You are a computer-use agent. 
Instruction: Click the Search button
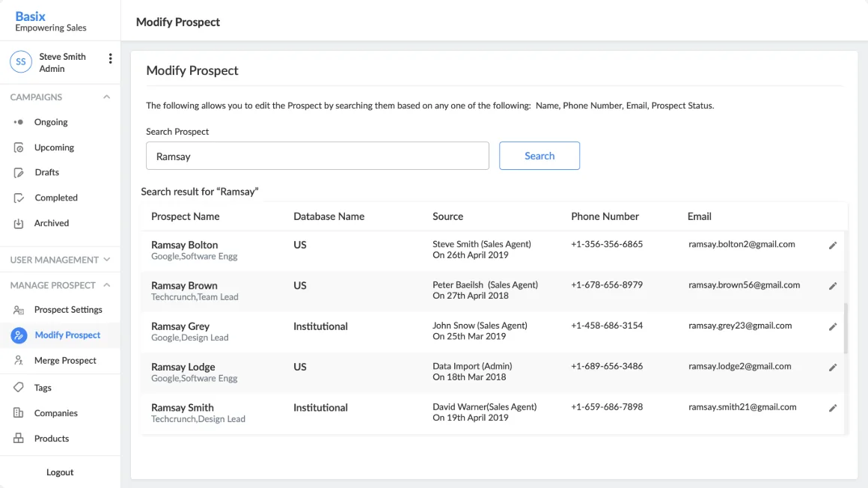[540, 156]
